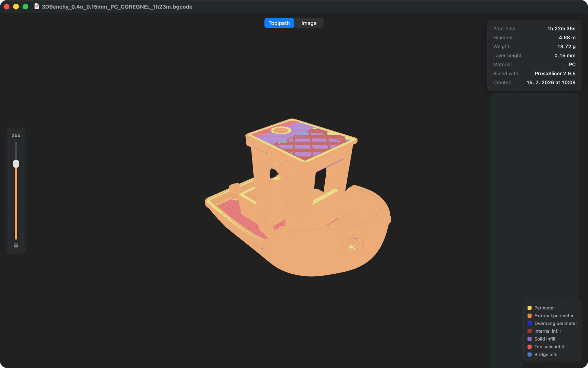Click the Sliced with label
Screen dimensions: 588x368
506,74
